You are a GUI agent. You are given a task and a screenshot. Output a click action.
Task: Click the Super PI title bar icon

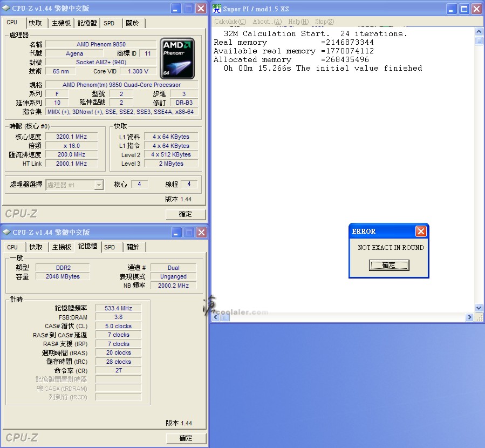[x=217, y=9]
